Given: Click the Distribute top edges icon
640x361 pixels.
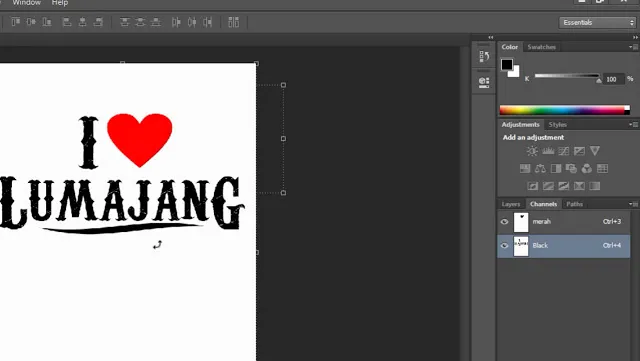Looking at the screenshot, I should click(124, 22).
